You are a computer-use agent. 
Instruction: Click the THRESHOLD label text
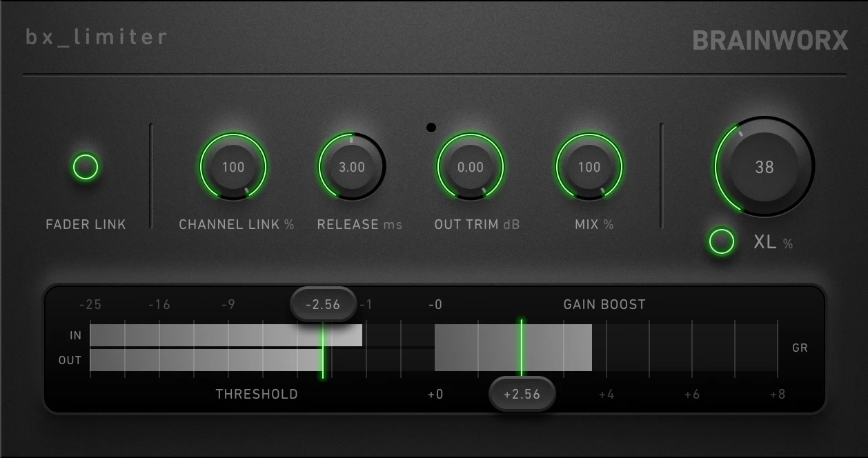click(257, 394)
